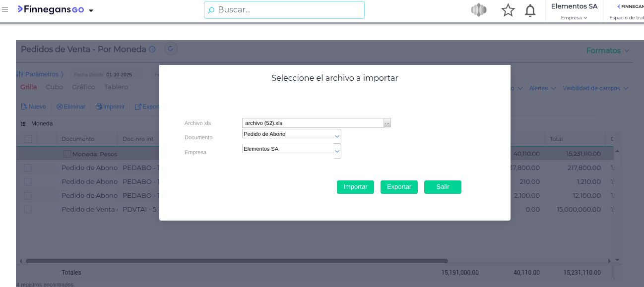This screenshot has width=644, height=287.
Task: Select the Pedido de Venta row checkbox
Action: click(x=28, y=210)
